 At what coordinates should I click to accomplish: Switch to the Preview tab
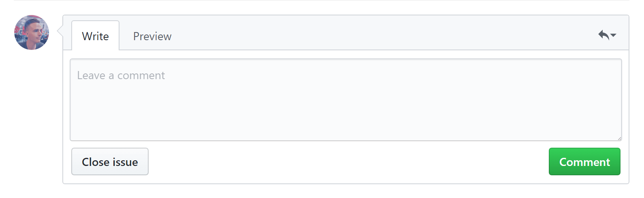pyautogui.click(x=152, y=36)
